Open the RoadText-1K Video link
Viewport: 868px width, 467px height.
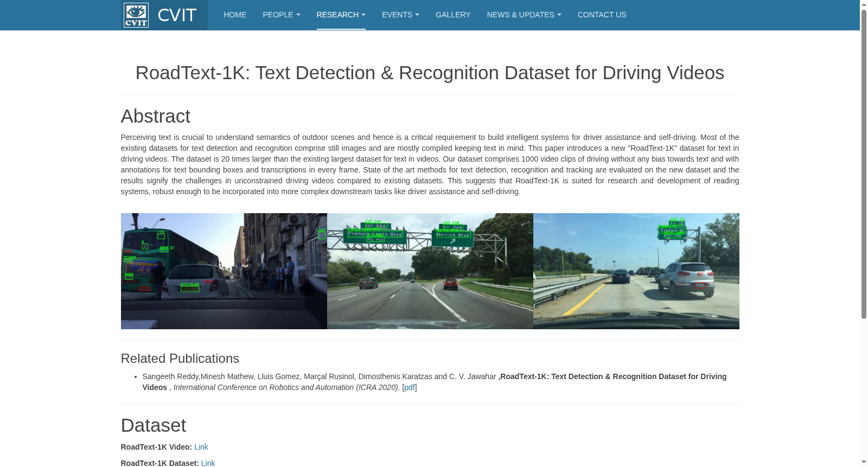(201, 447)
